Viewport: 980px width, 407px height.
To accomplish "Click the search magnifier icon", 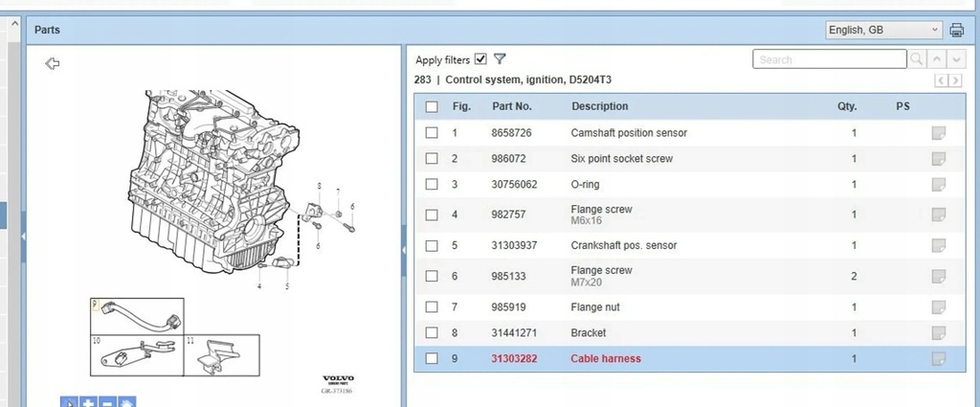I will pyautogui.click(x=916, y=59).
